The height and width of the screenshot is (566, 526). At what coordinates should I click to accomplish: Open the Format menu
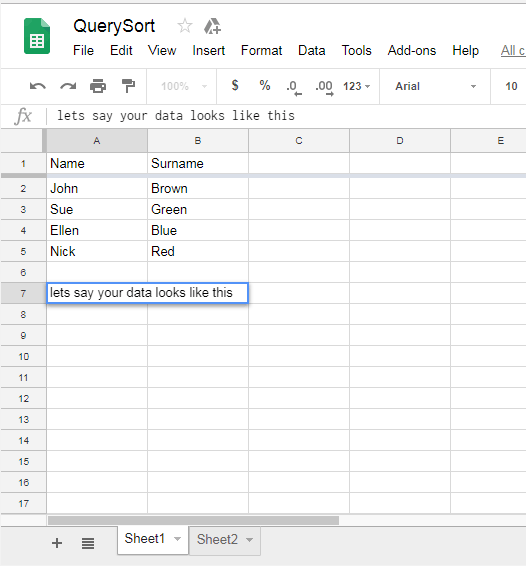(261, 51)
